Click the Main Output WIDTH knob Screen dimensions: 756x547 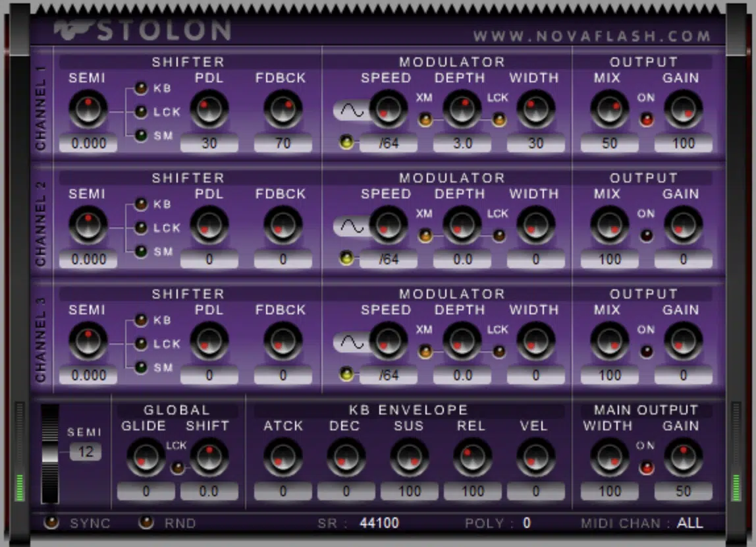click(609, 457)
